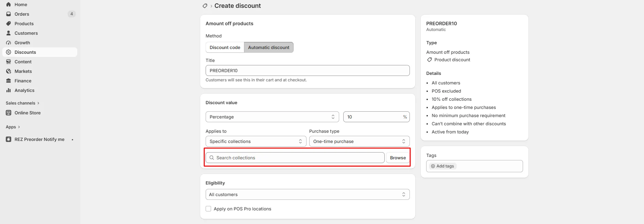The height and width of the screenshot is (224, 644).
Task: Open the Applies to Specific collections dropdown
Action: (x=256, y=141)
